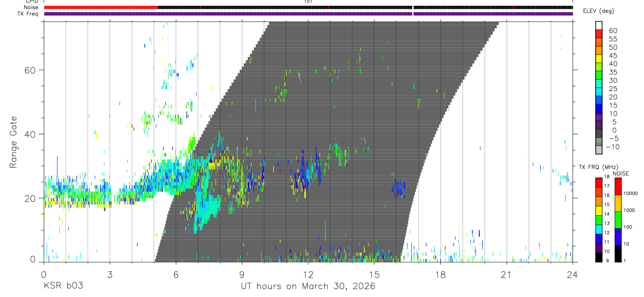The width and height of the screenshot is (644, 297).
Task: Click the '9' tick label on UT hours axis
Action: pyautogui.click(x=242, y=274)
